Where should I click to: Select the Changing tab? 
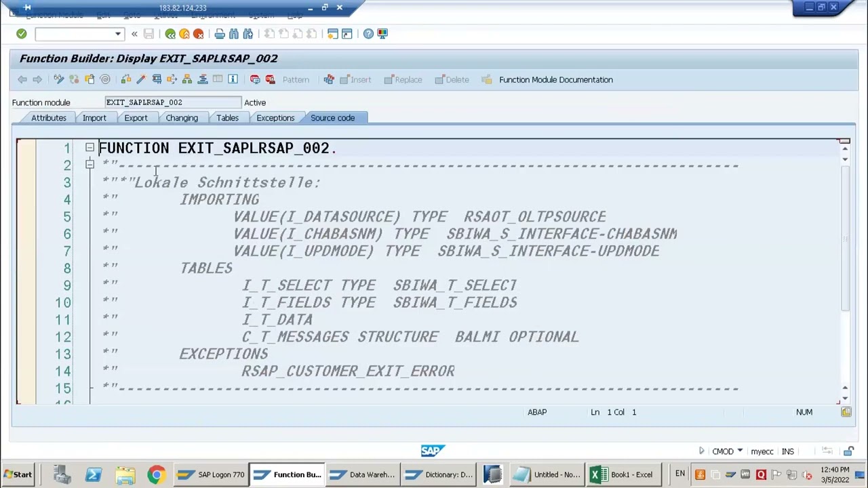coord(182,118)
